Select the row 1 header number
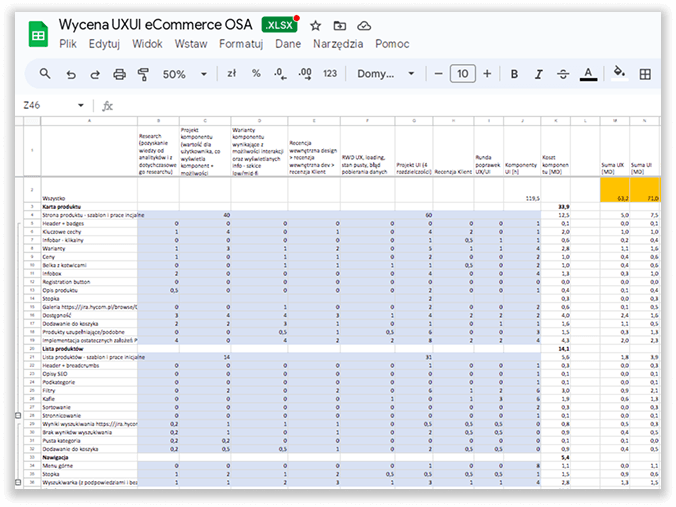The height and width of the screenshot is (507, 676). [x=32, y=150]
